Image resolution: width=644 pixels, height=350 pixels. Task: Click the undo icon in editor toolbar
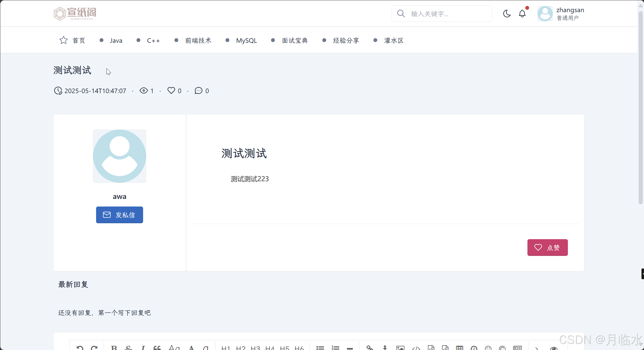[80, 348]
